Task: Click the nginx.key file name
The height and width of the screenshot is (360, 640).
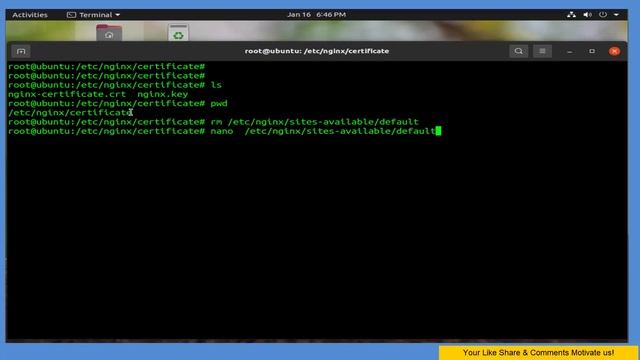Action: point(162,94)
